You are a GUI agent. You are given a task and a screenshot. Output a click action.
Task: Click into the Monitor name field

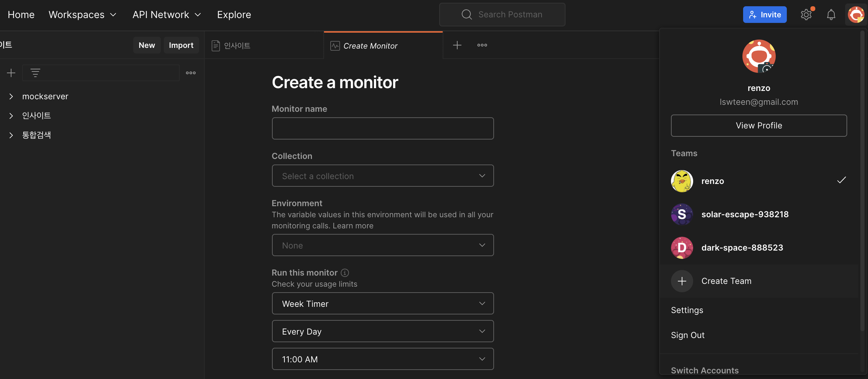tap(382, 128)
